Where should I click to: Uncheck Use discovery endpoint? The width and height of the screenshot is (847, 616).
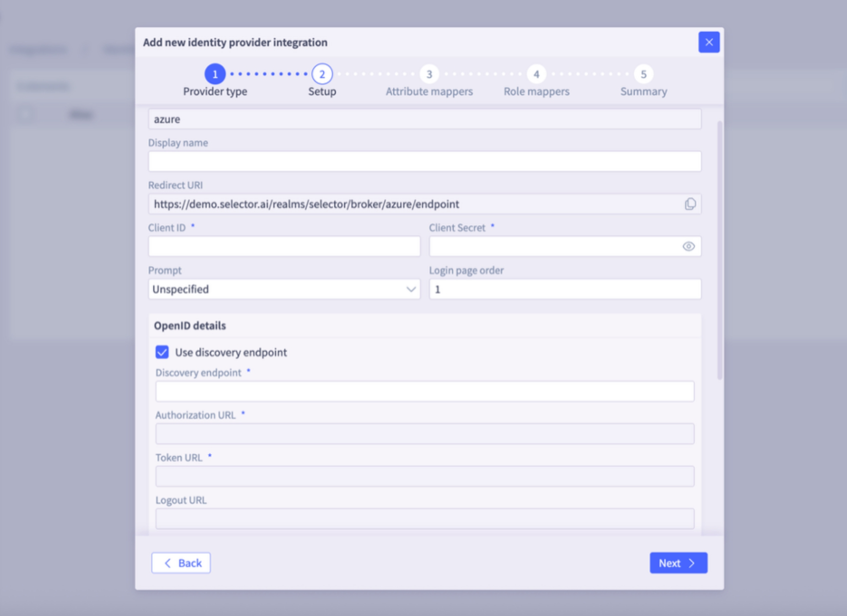[162, 352]
